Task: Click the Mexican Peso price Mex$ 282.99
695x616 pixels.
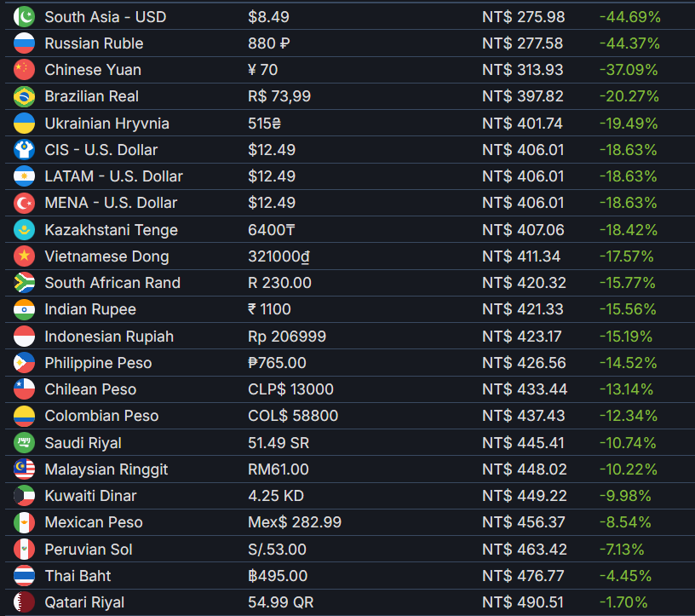Action: (295, 522)
